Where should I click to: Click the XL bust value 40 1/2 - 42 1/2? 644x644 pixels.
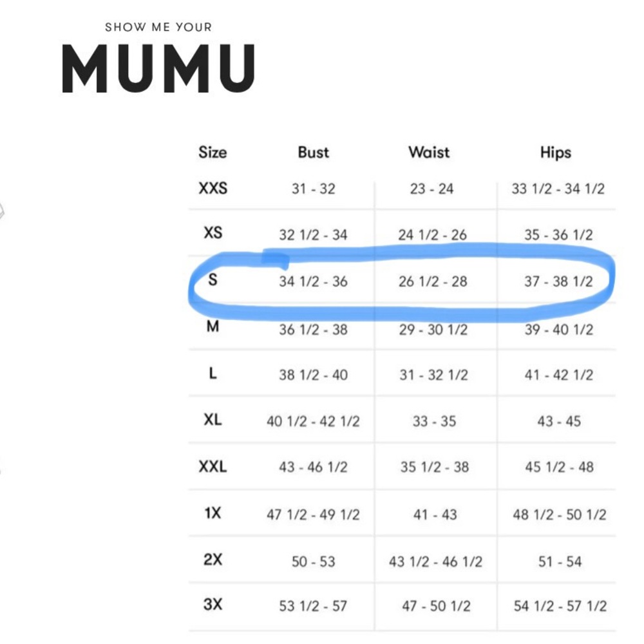[314, 421]
